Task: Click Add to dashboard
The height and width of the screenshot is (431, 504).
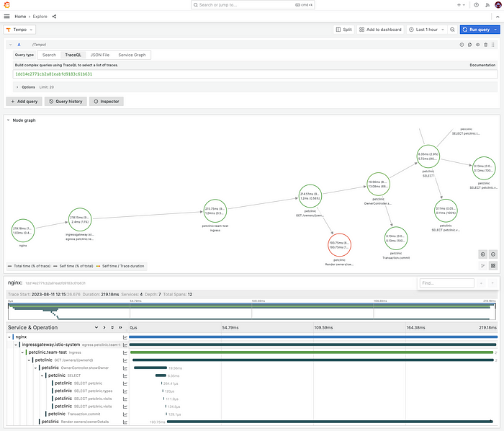Action: pos(380,30)
